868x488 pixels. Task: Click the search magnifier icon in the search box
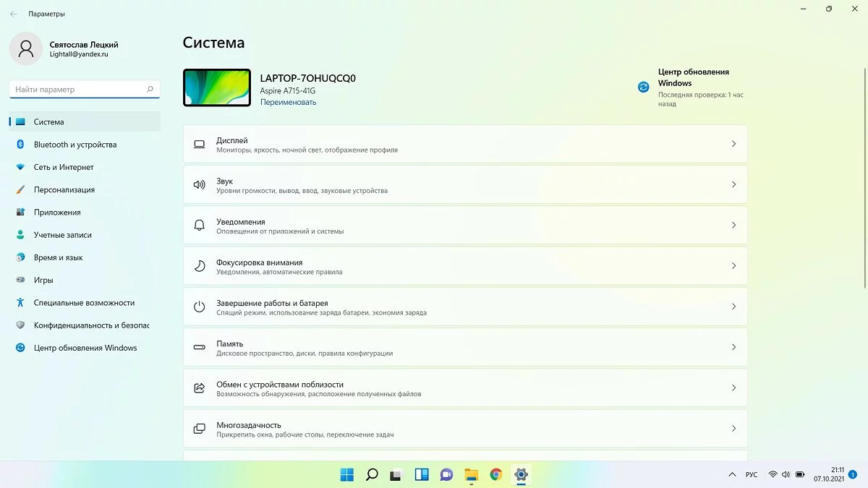150,90
